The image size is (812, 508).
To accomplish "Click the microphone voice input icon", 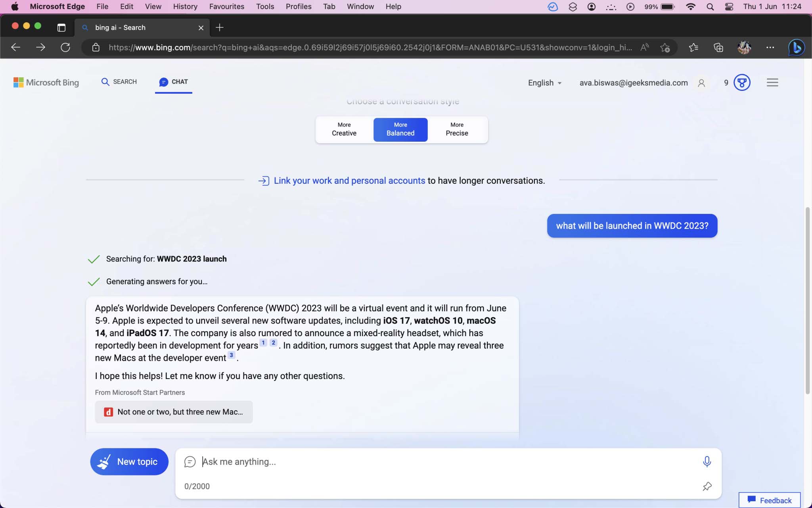I will 707,462.
